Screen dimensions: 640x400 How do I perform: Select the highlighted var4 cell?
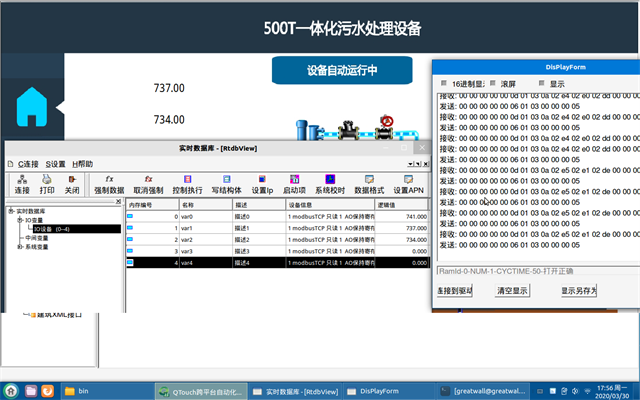(206, 262)
